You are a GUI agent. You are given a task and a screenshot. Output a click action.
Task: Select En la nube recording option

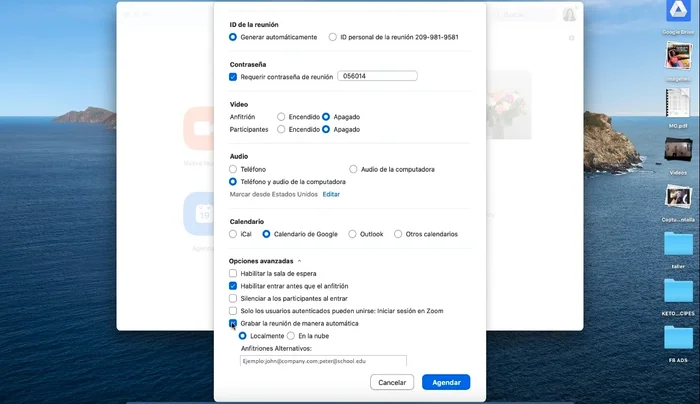[x=291, y=336]
